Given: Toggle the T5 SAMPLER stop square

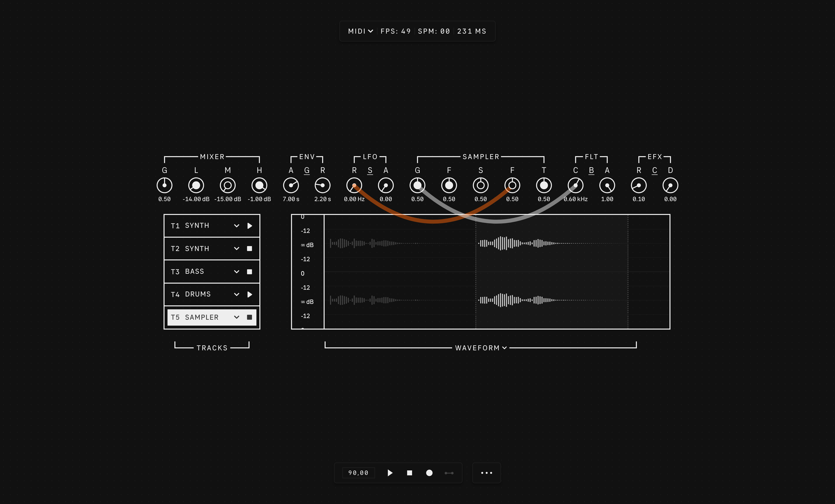Looking at the screenshot, I should 249,317.
